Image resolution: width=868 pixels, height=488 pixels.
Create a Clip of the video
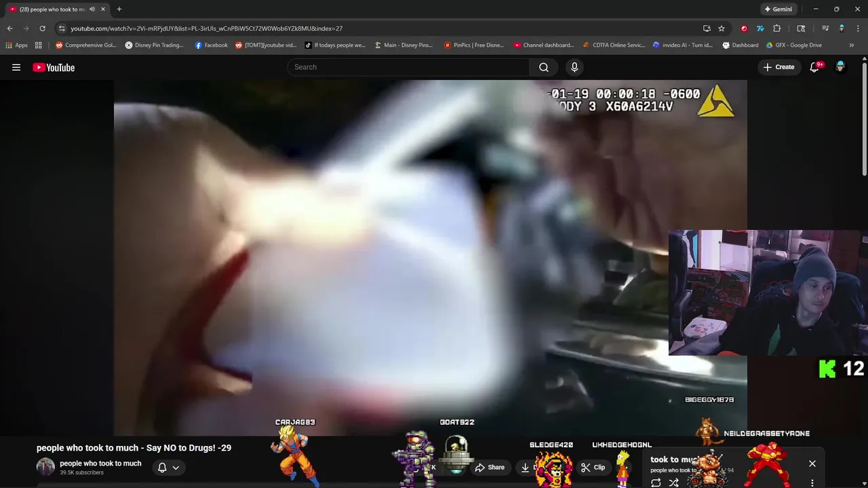pyautogui.click(x=593, y=467)
